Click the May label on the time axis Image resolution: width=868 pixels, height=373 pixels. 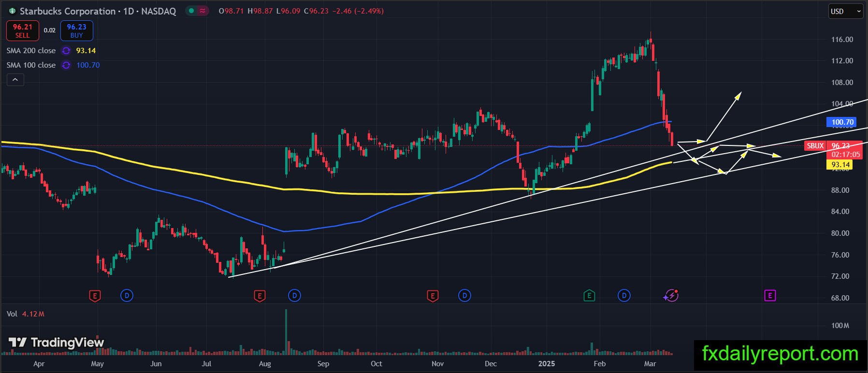click(x=97, y=364)
